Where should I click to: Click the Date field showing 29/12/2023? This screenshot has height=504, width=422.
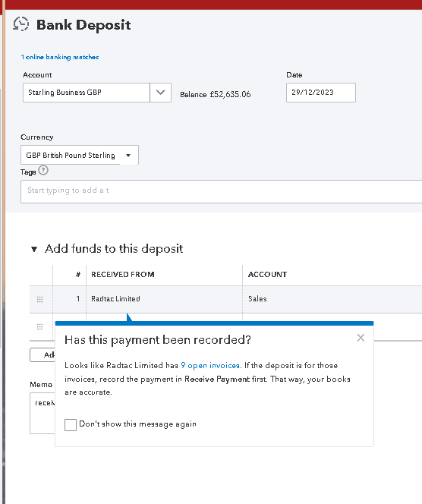tap(321, 93)
